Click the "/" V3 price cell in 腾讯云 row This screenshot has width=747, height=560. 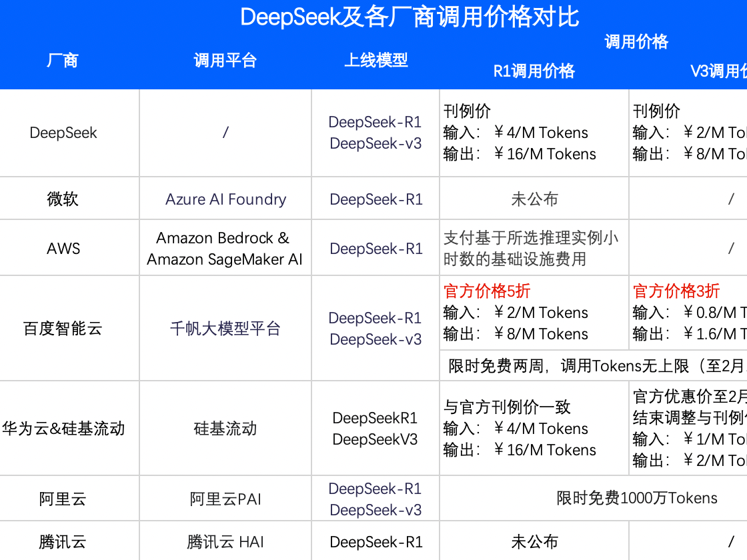tap(731, 541)
